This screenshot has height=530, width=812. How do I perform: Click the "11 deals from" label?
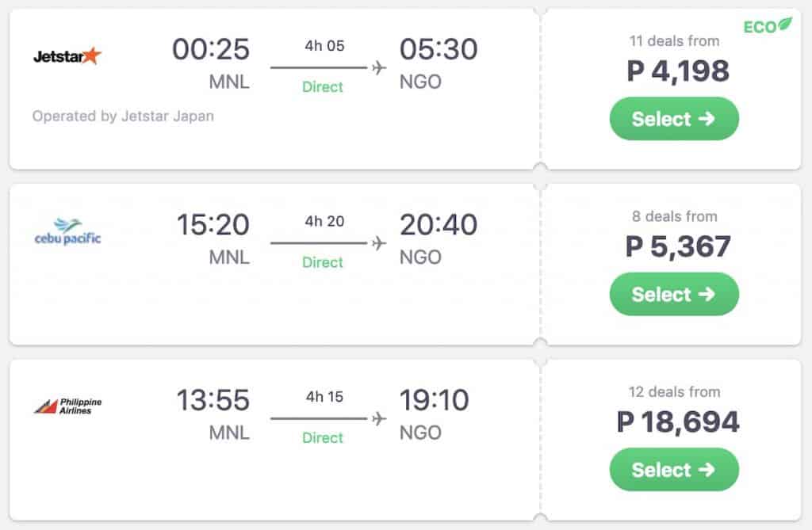pos(674,41)
